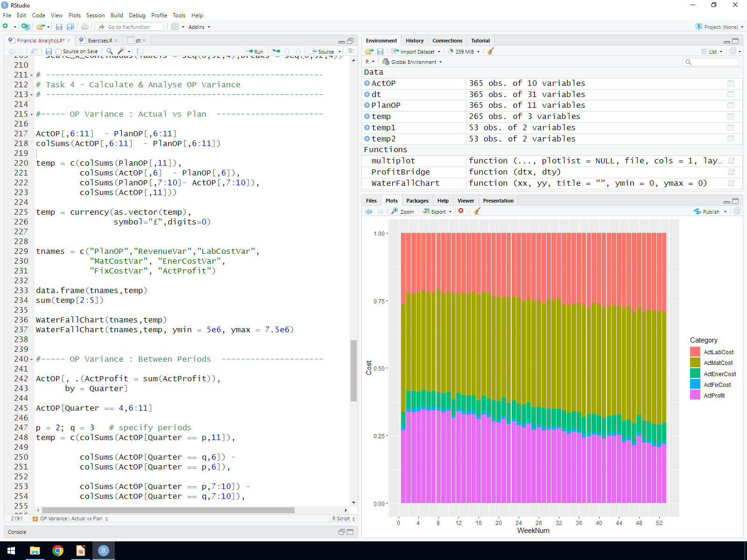Click the Zoom button above the plot

(402, 211)
